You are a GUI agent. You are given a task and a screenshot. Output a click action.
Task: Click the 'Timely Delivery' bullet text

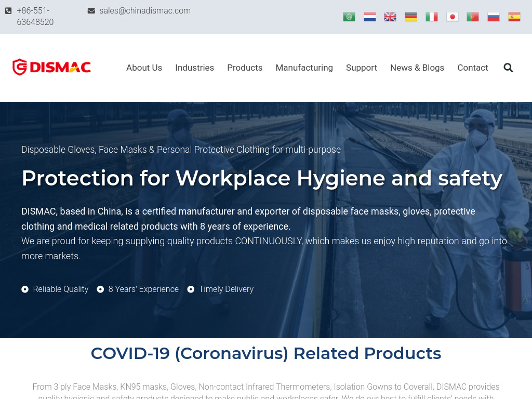[x=226, y=289]
